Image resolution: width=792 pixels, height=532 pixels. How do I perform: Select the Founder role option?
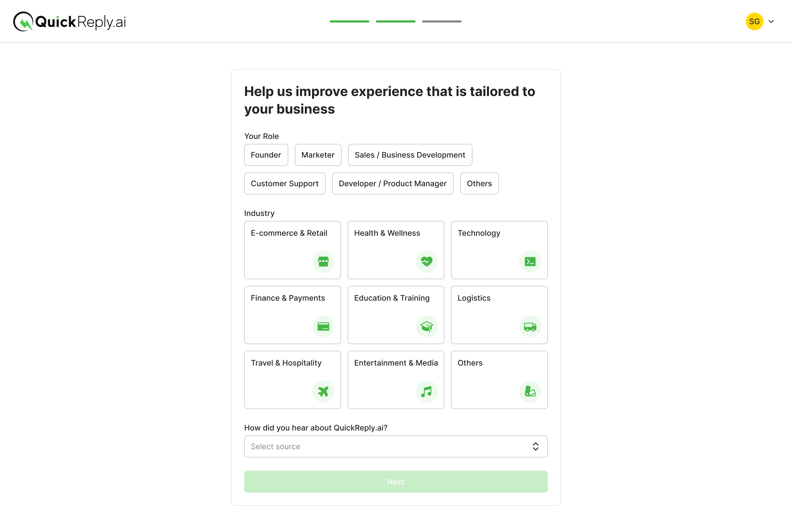(266, 155)
